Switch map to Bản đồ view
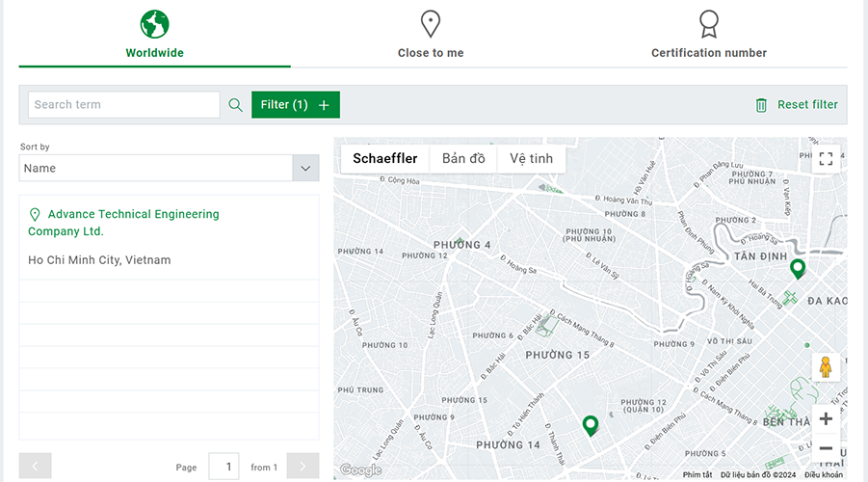Screen dimensions: 868x482 click(x=463, y=158)
